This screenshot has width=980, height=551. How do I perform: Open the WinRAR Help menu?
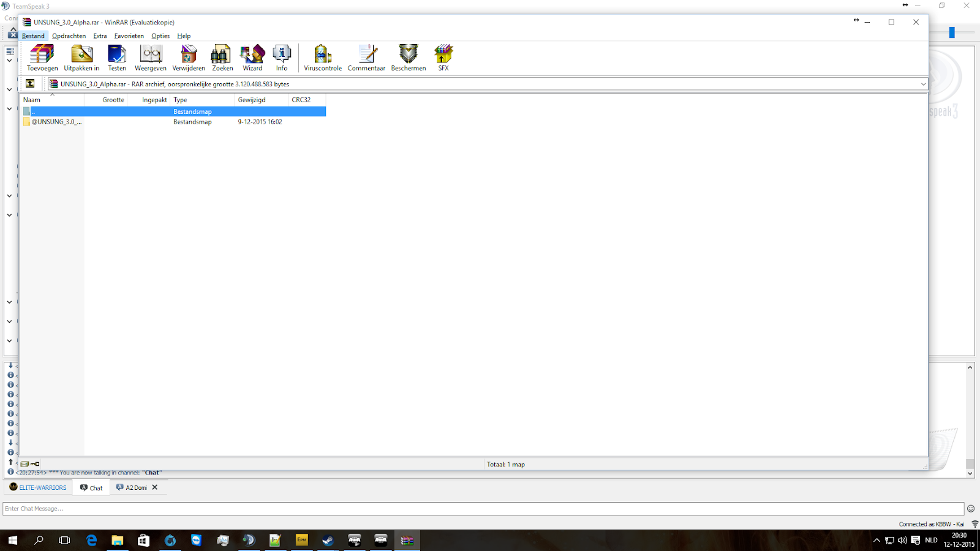pos(184,36)
